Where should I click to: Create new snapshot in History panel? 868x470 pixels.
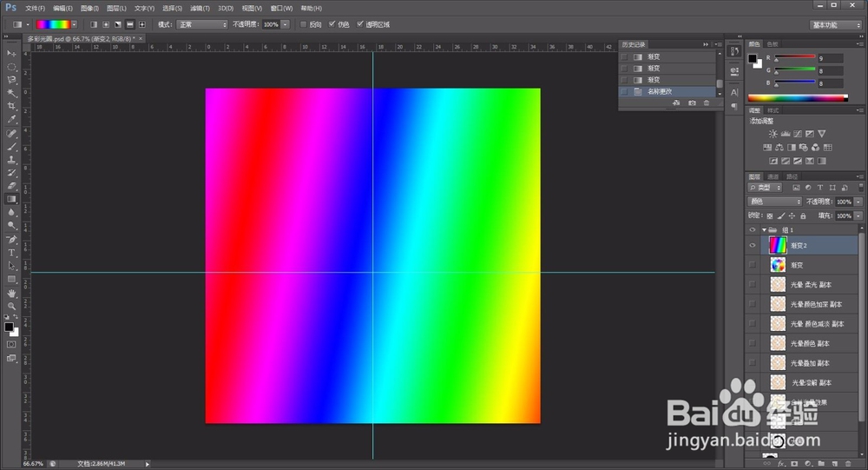coord(692,103)
